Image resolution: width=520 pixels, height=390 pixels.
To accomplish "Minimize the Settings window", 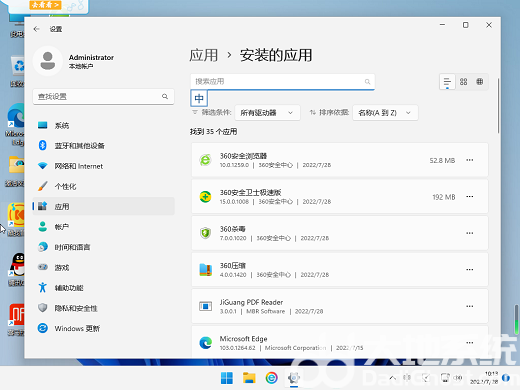I will (442, 25).
